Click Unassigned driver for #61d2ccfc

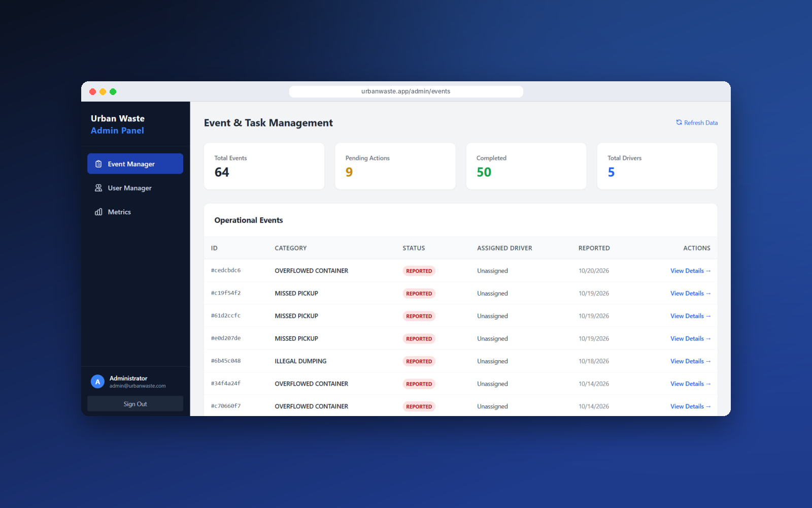coord(492,316)
